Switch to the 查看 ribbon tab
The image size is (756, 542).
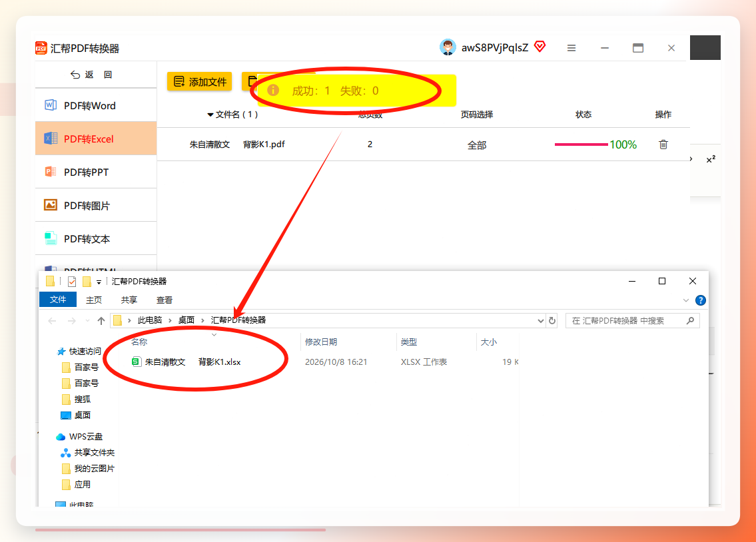pos(165,300)
